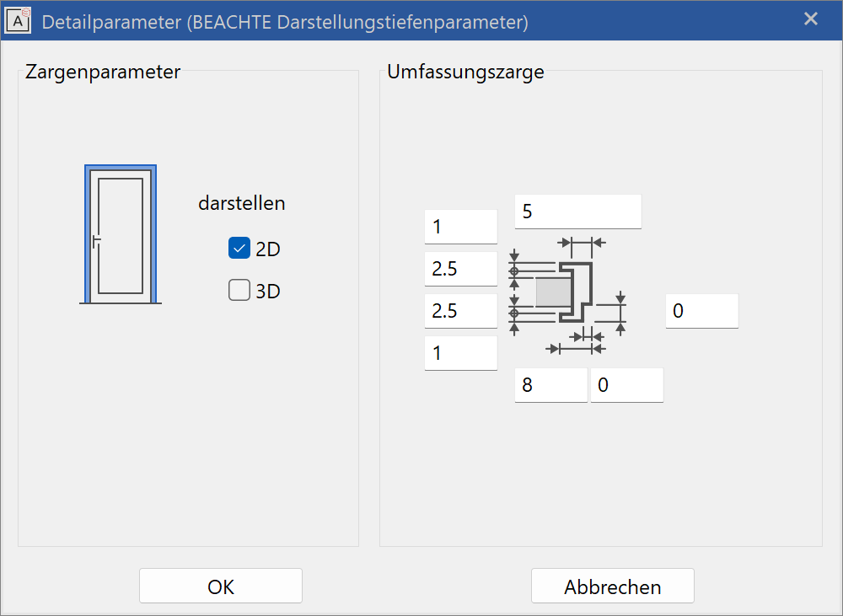843x616 pixels.
Task: Enable the 3D darstellen checkbox
Action: pos(239,290)
